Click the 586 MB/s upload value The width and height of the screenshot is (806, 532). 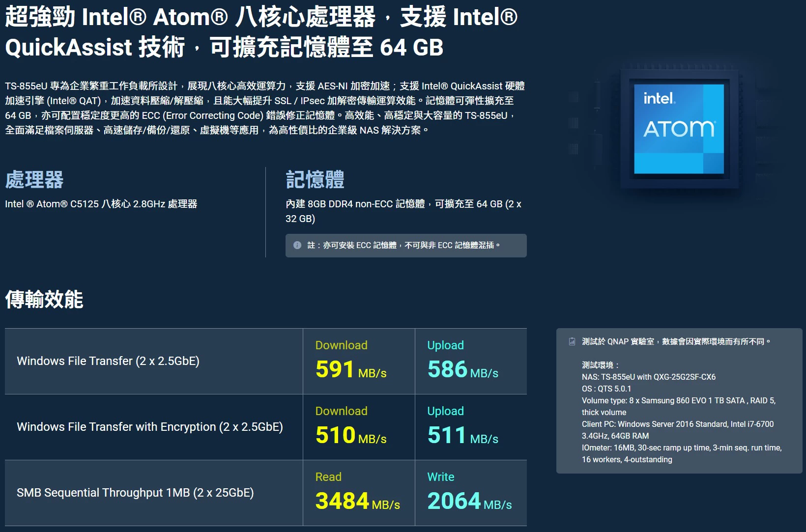pos(463,369)
